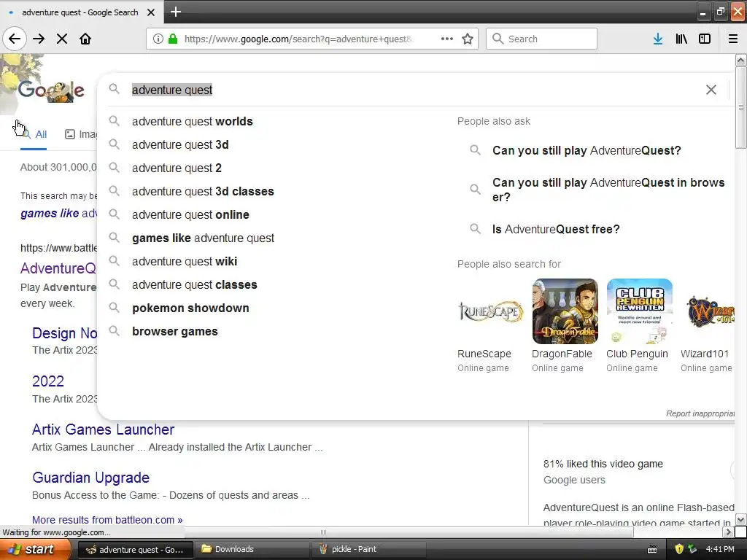Open the DragonFable thumbnail
The width and height of the screenshot is (747, 560).
tap(565, 311)
